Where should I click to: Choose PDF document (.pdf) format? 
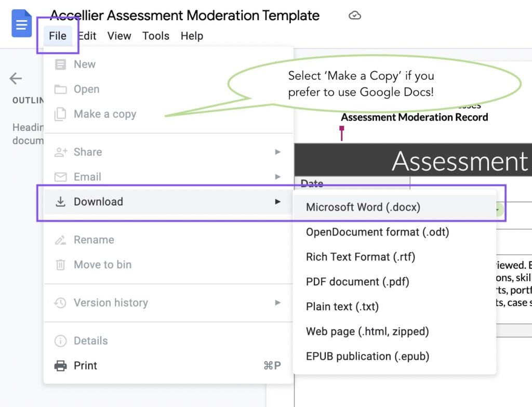point(356,281)
